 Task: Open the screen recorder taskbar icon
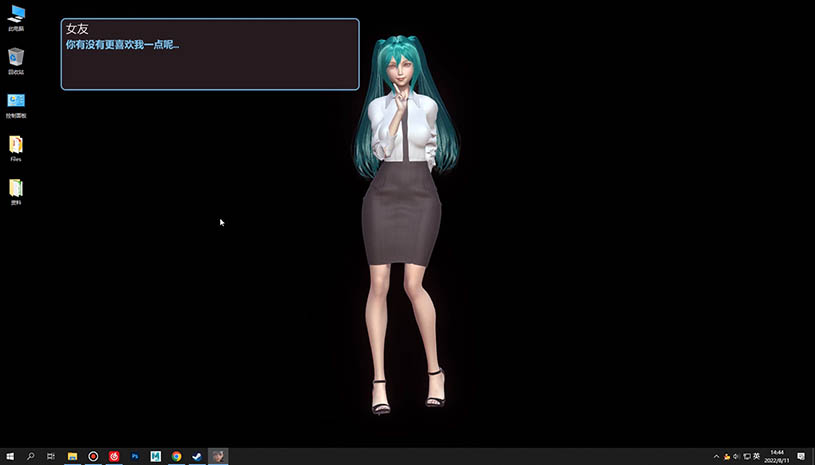pos(93,456)
